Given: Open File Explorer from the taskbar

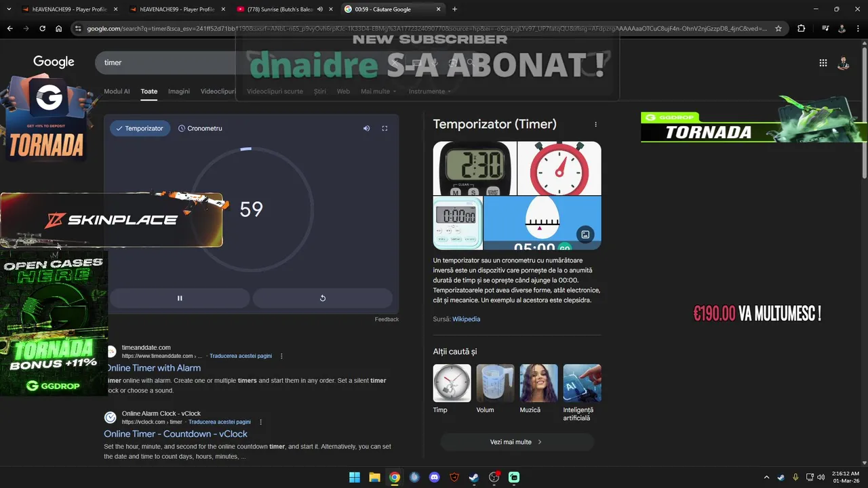Looking at the screenshot, I should coord(374,477).
